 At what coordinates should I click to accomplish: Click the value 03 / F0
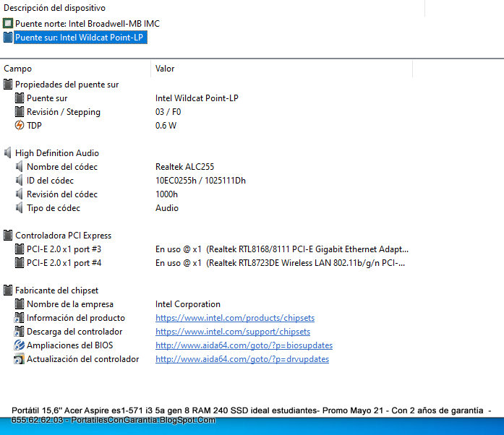coord(168,112)
